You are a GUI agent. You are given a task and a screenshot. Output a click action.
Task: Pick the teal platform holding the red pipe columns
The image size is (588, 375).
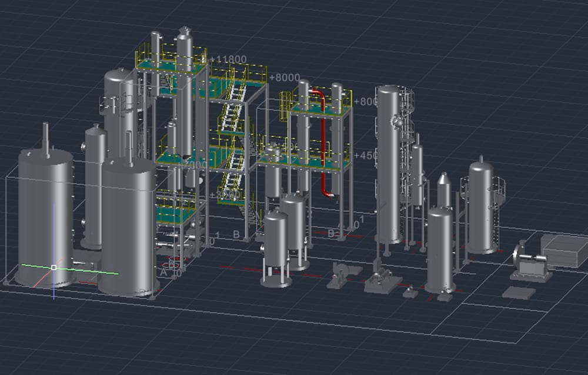321,110
